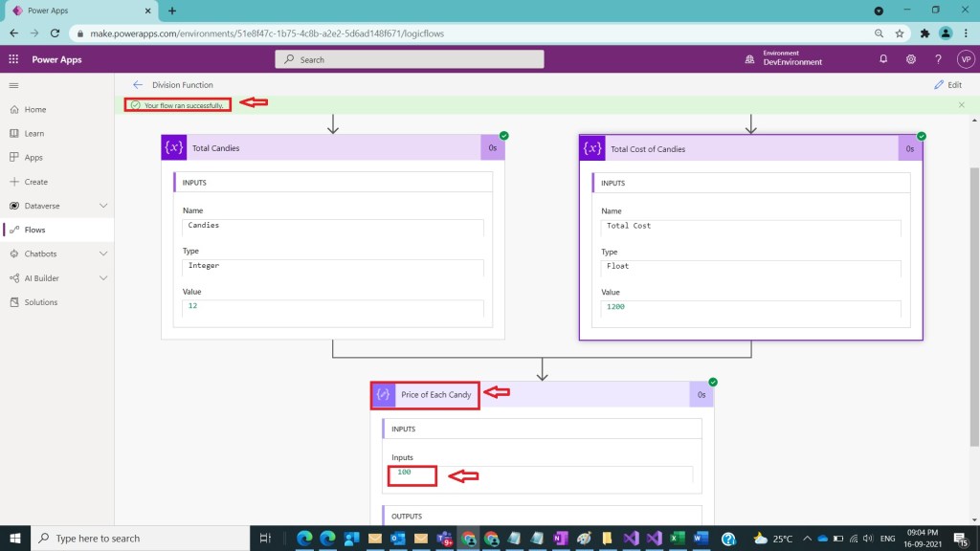Screen dimensions: 980x551
Task: Click the help question mark icon
Action: point(938,59)
